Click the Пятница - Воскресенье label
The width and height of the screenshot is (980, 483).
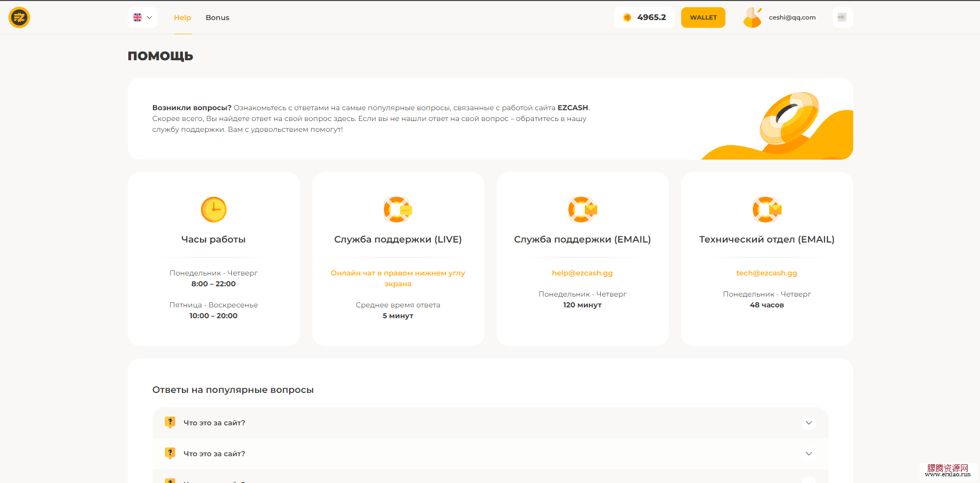pyautogui.click(x=213, y=305)
